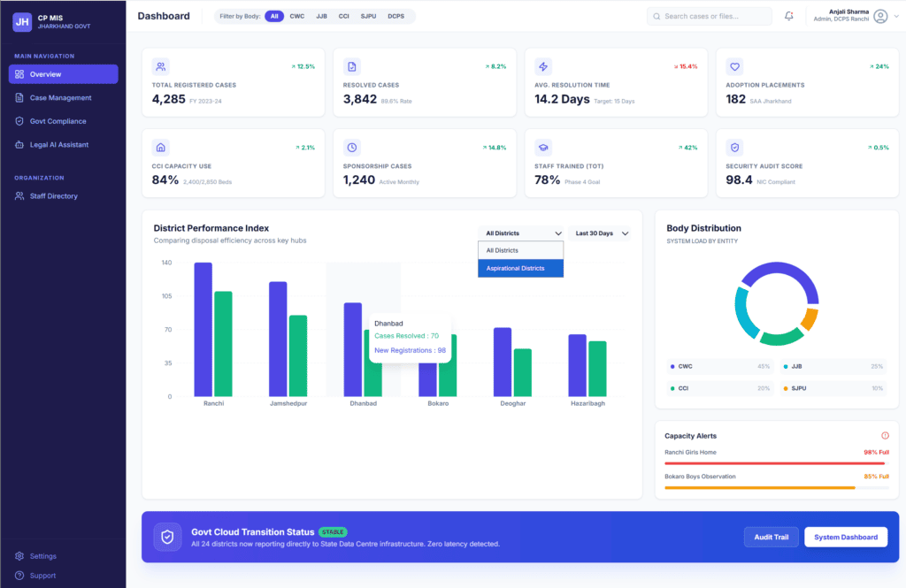Click the Staff Trained graduation cap icon
The height and width of the screenshot is (588, 906).
tap(543, 148)
